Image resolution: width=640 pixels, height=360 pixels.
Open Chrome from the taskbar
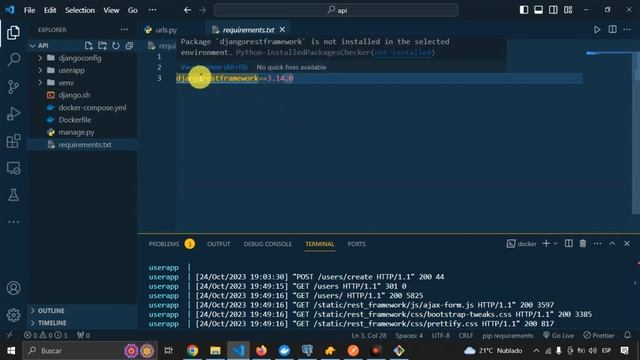pyautogui.click(x=192, y=351)
